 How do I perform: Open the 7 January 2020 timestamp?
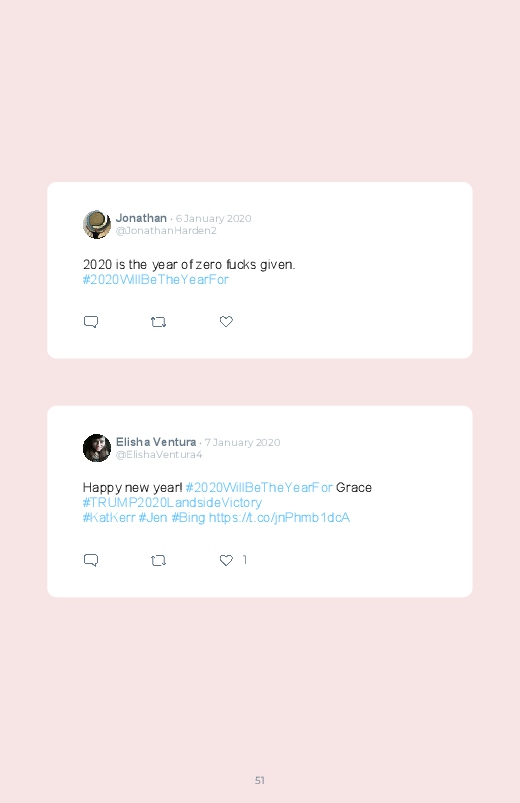point(242,442)
